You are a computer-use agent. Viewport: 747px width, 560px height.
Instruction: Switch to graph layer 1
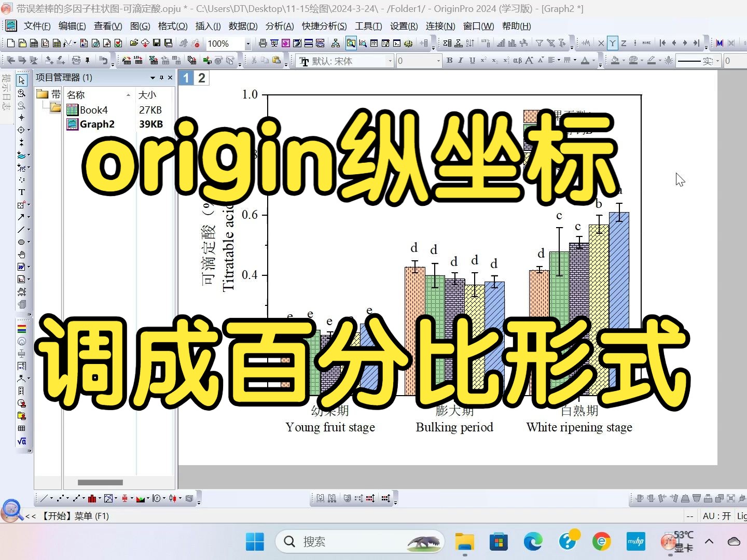[x=186, y=78]
